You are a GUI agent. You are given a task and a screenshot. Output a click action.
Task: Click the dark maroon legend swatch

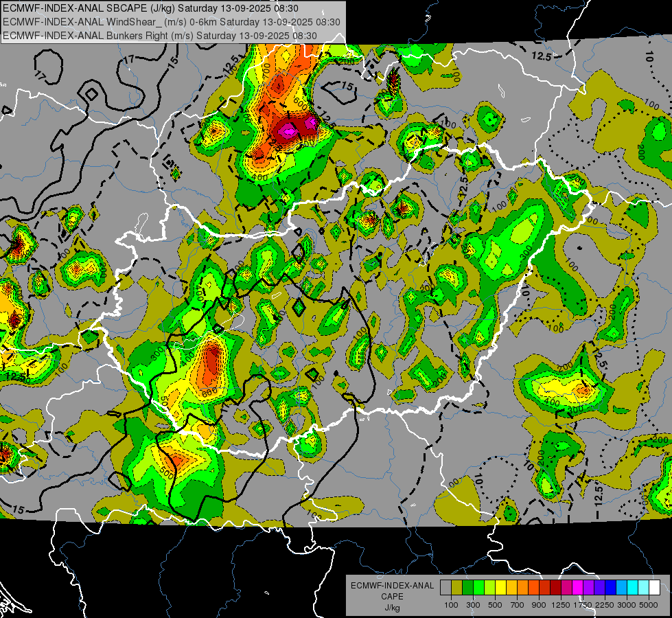pos(555,588)
